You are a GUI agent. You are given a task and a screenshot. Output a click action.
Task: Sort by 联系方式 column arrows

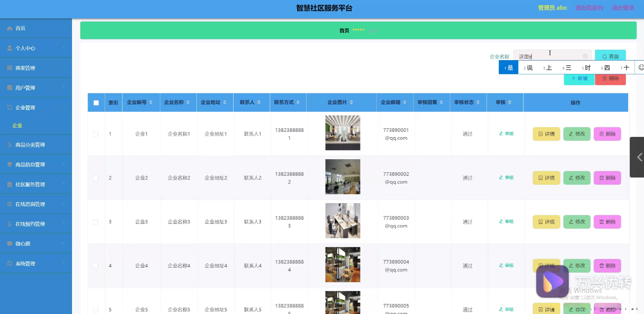[298, 102]
